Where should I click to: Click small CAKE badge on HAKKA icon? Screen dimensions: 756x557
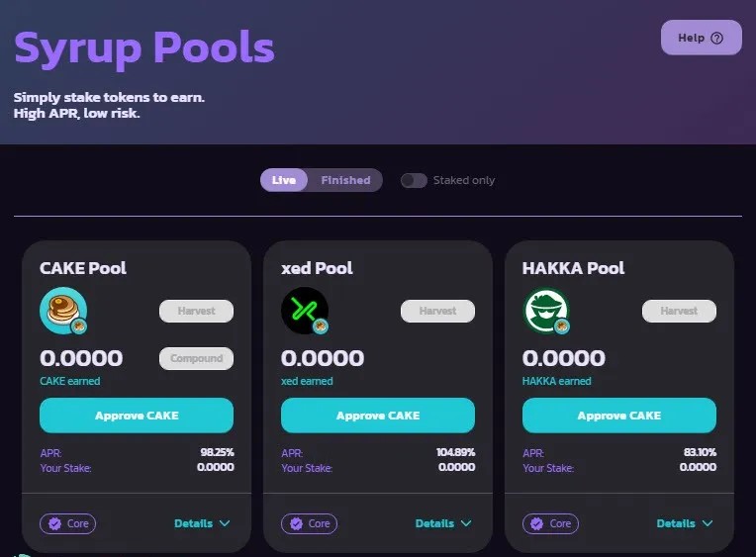coord(561,326)
